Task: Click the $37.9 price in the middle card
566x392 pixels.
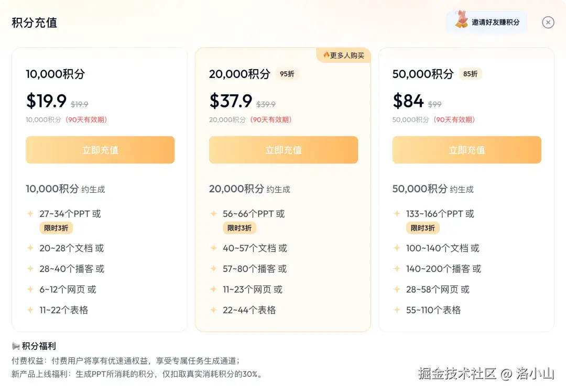Action: pyautogui.click(x=231, y=101)
